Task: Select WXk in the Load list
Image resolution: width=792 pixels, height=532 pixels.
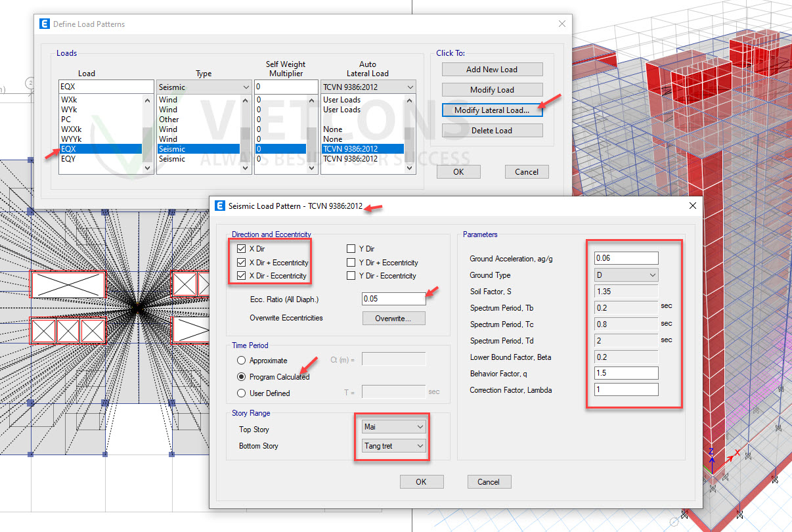Action: point(100,100)
